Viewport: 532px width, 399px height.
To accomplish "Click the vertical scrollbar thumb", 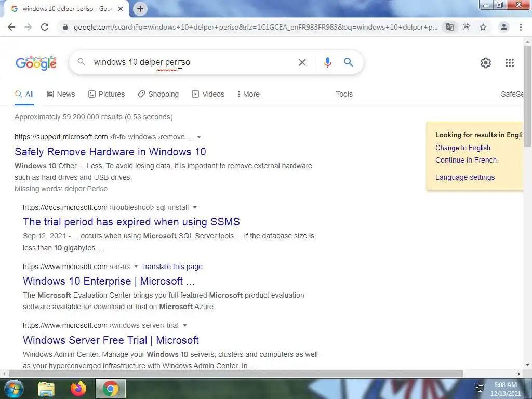I will click(x=528, y=96).
